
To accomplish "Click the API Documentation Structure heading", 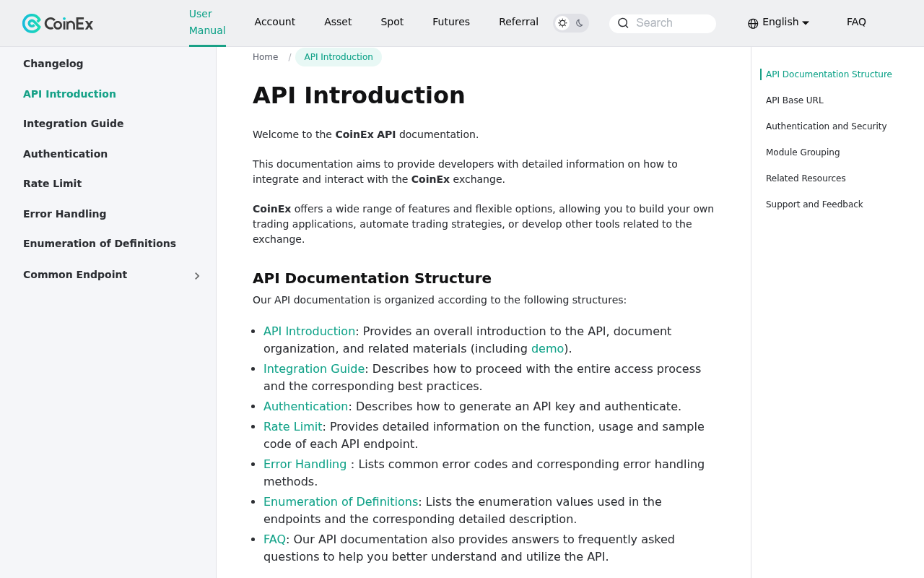I will [x=372, y=278].
